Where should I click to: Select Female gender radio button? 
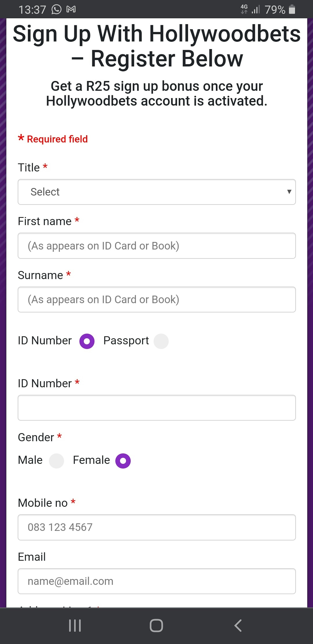click(x=123, y=461)
